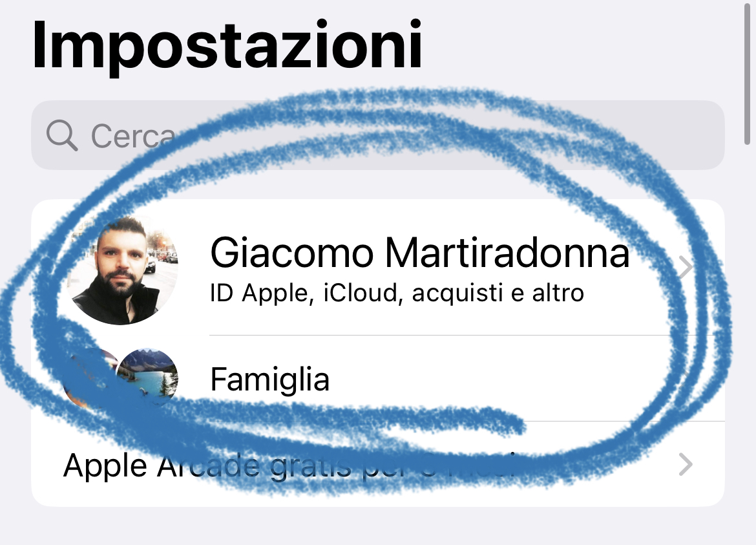This screenshot has width=756, height=545.
Task: Open the Famiglia settings entry
Action: (378, 378)
